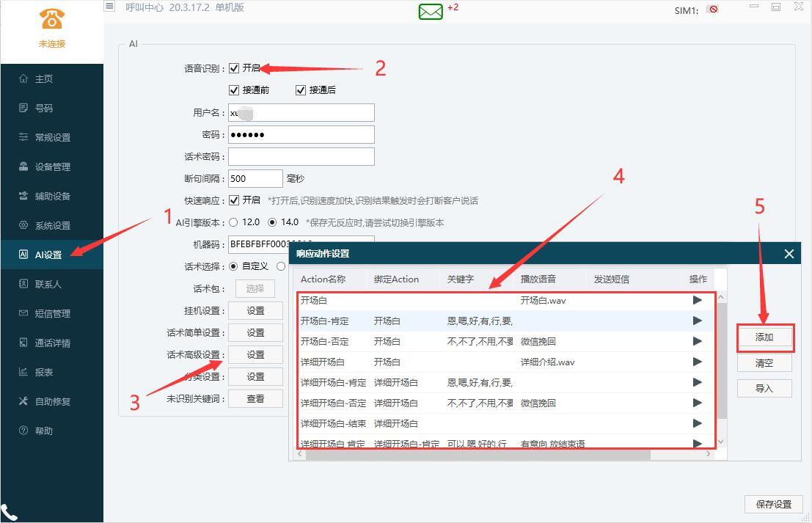Click the orange telephone logo icon
This screenshot has width=812, height=523.
[52, 19]
